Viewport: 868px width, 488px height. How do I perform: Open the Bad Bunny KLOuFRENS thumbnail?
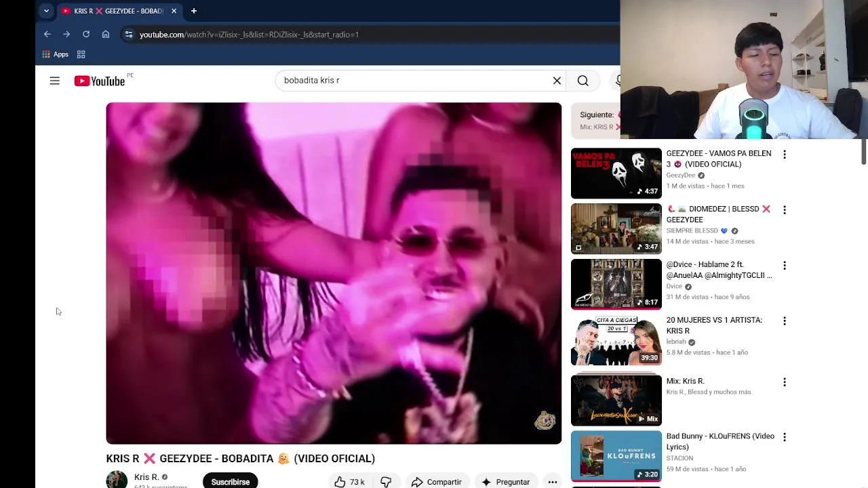pos(616,455)
